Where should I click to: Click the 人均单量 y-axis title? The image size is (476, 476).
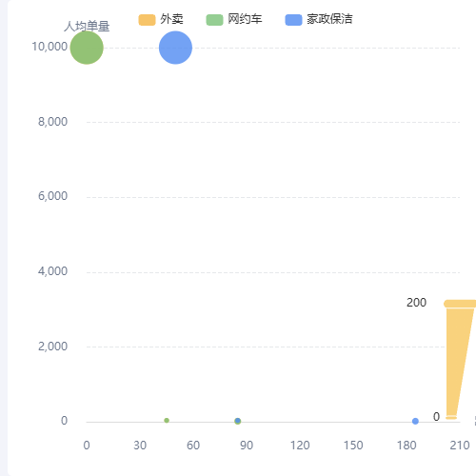pyautogui.click(x=87, y=27)
